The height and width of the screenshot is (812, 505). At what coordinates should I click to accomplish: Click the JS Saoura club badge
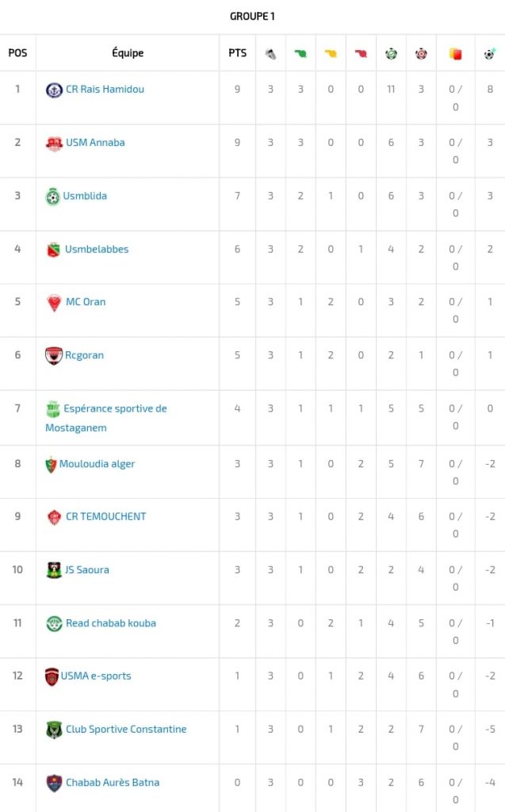[x=54, y=570]
